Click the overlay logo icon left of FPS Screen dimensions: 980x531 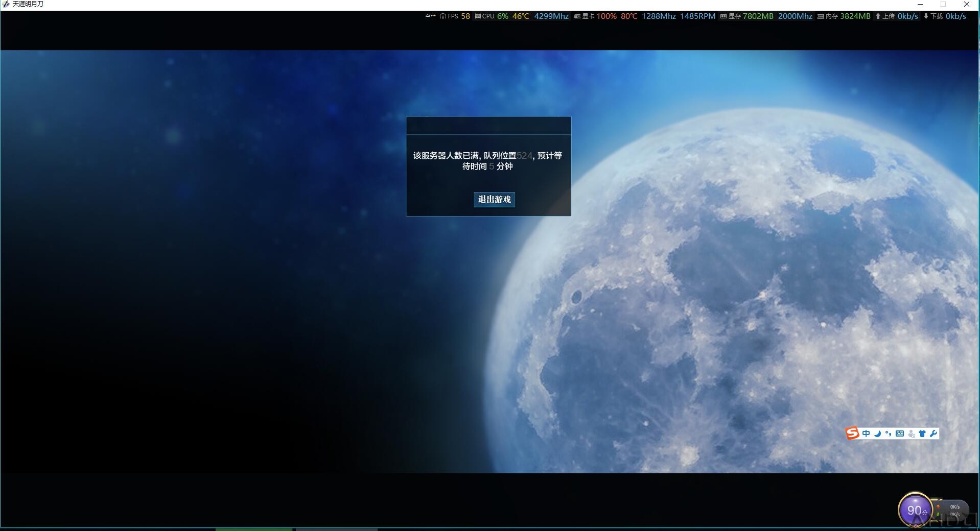430,16
